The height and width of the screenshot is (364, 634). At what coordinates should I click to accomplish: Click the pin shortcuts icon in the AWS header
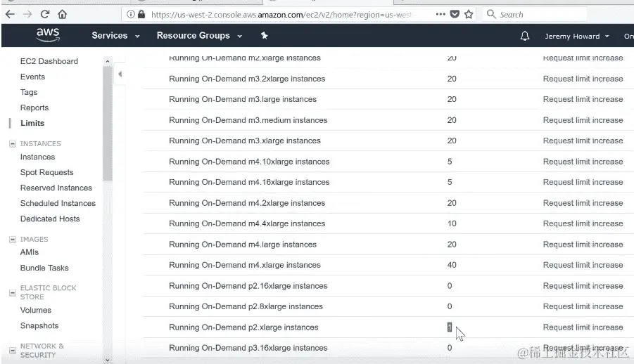click(264, 36)
